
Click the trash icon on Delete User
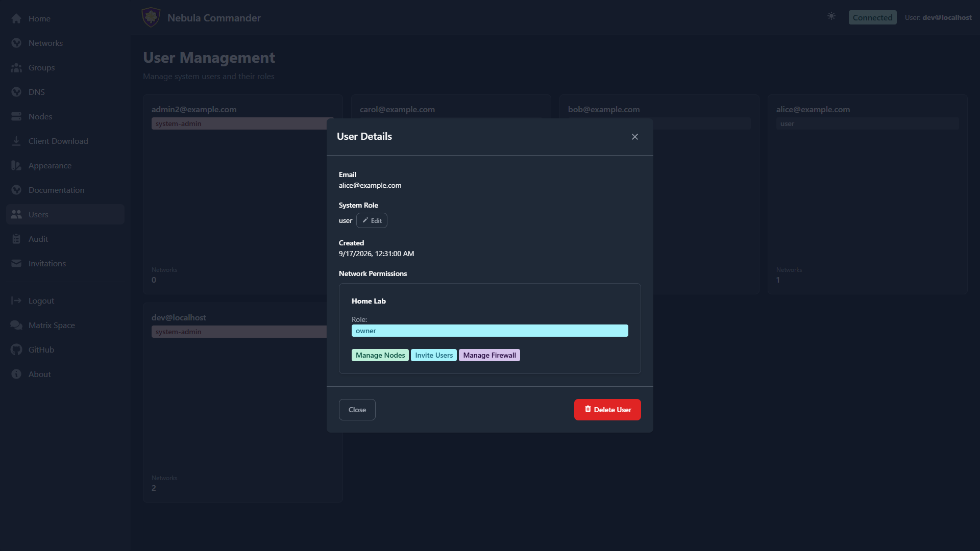(588, 409)
